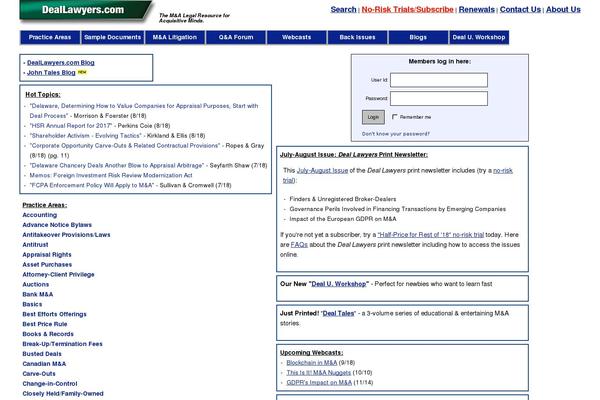The height and width of the screenshot is (400, 600).
Task: Open No-Risk Trials/Subscribe link
Action: [408, 10]
